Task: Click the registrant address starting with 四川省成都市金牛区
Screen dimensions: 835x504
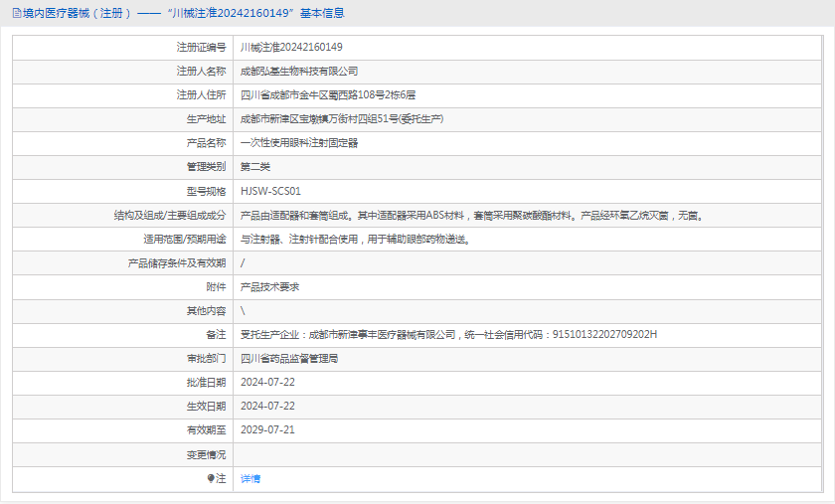Action: (328, 94)
